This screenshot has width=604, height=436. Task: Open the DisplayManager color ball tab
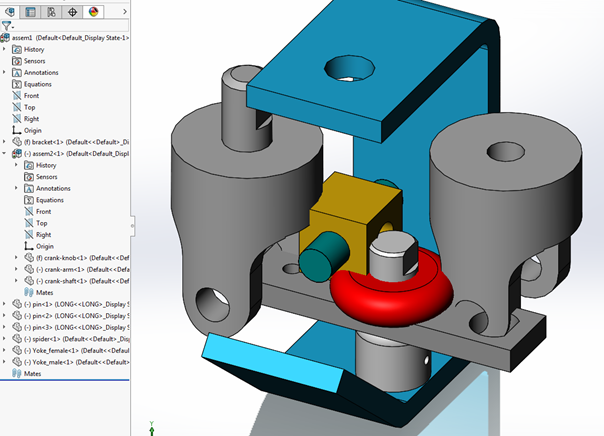pyautogui.click(x=93, y=12)
